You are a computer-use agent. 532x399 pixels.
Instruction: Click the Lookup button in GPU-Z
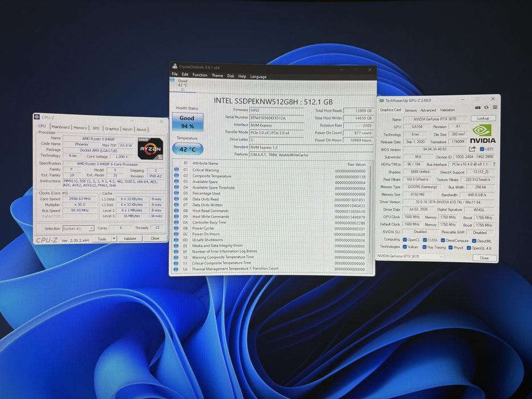483,119
